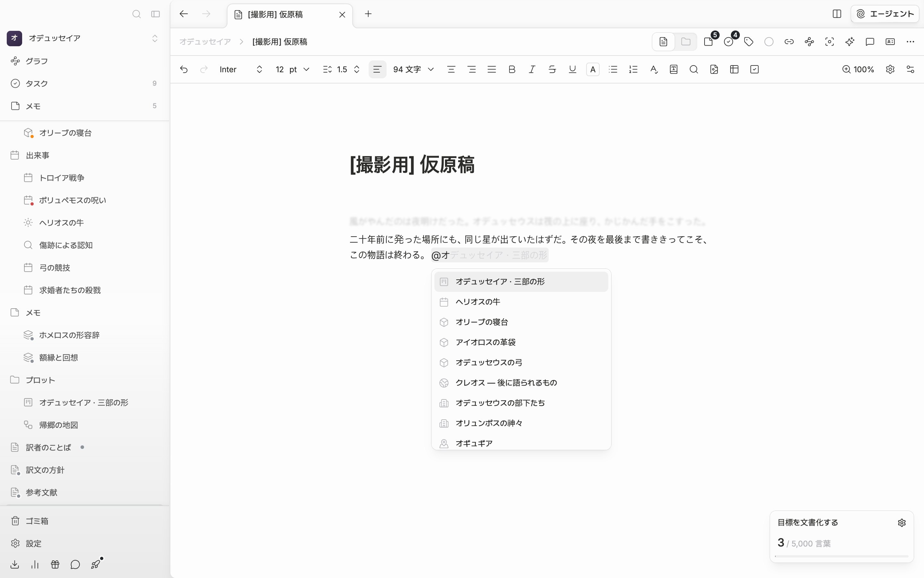924x578 pixels.
Task: Open 設定 in the sidebar
Action: point(85,543)
